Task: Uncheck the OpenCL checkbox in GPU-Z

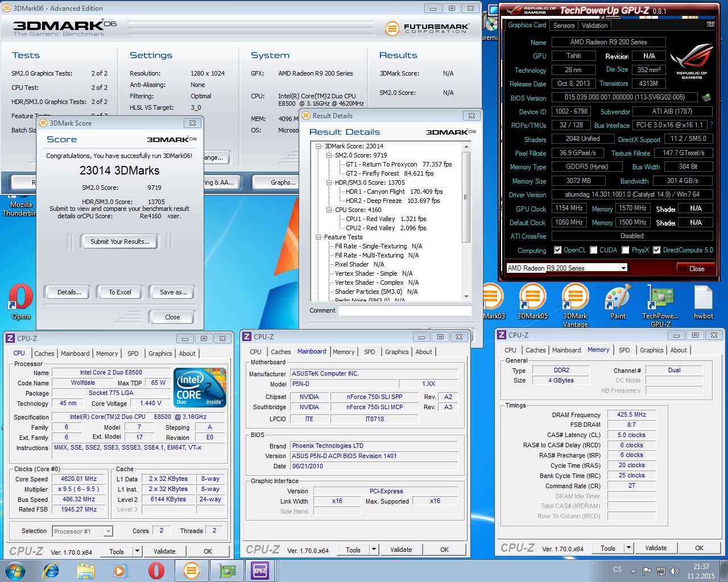Action: click(x=558, y=250)
